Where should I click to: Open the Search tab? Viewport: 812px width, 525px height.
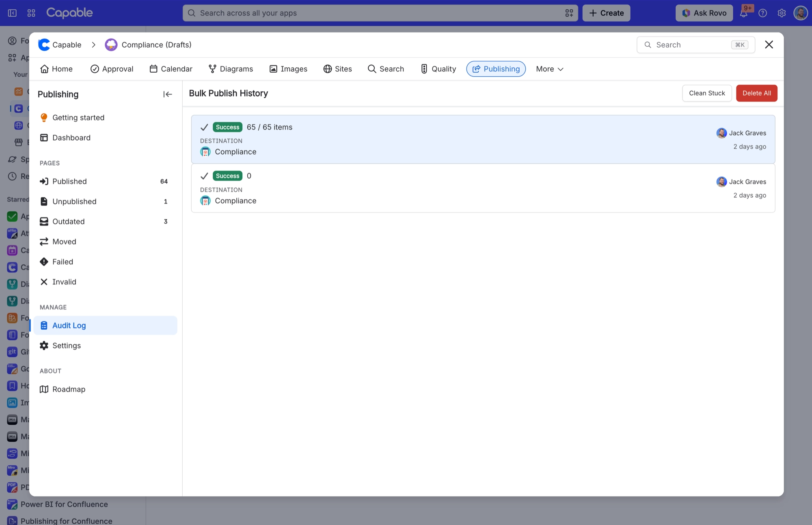coord(386,69)
